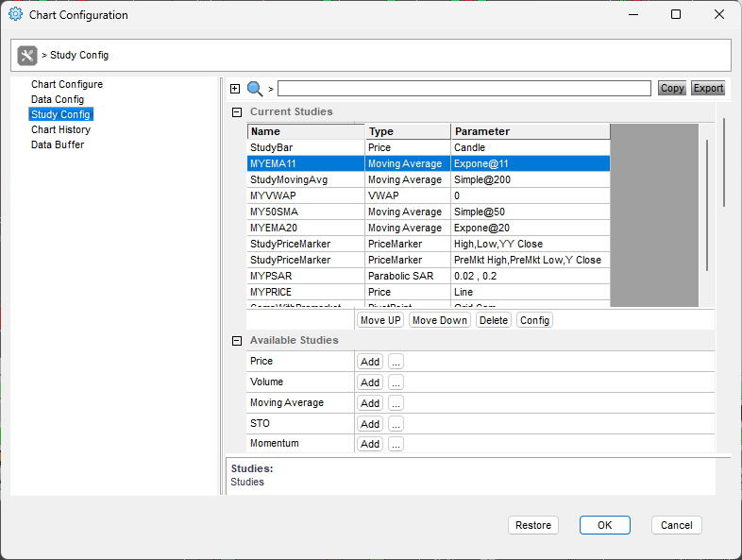Viewport: 742px width, 560px height.
Task: Delete the selected study
Action: tap(493, 320)
